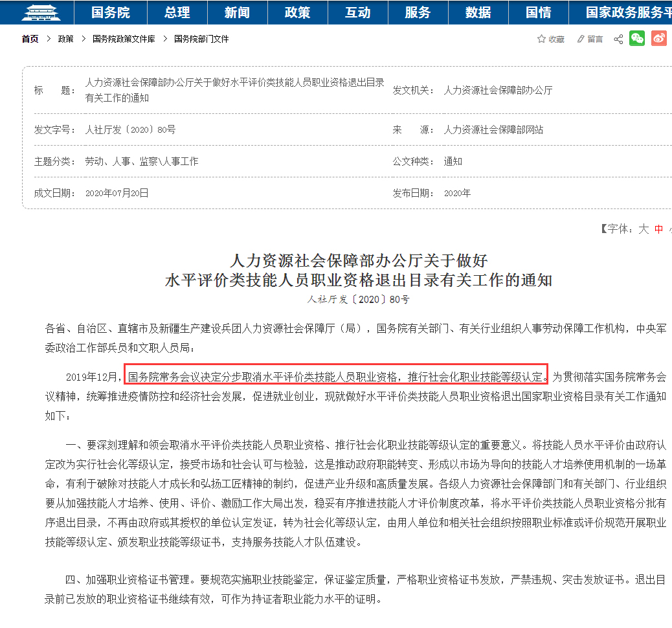Open the 互动 menu
Image resolution: width=672 pixels, height=628 pixels.
(358, 12)
